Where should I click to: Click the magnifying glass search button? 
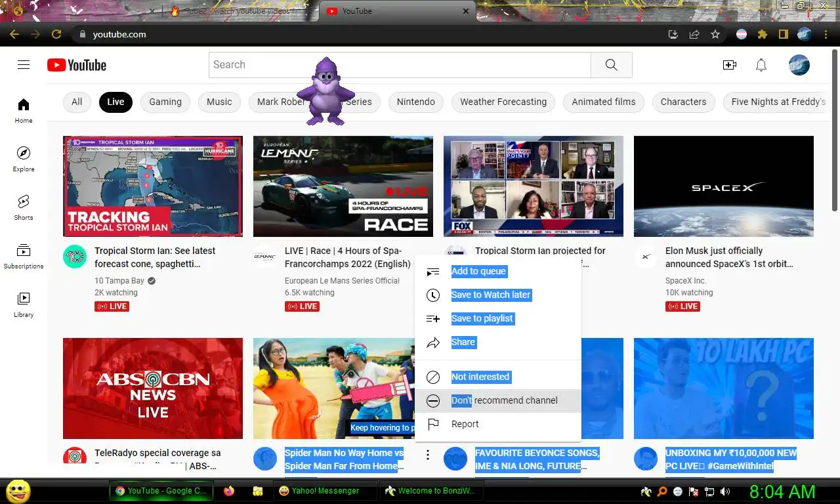(611, 65)
